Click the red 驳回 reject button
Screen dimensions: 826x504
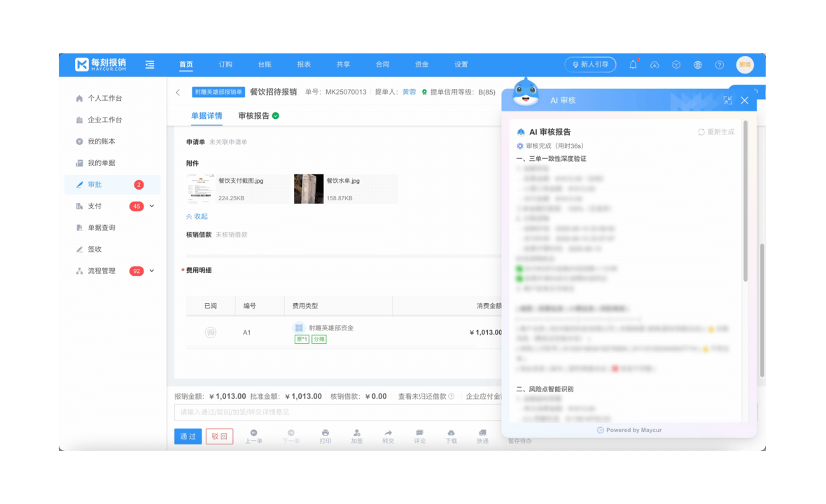219,436
